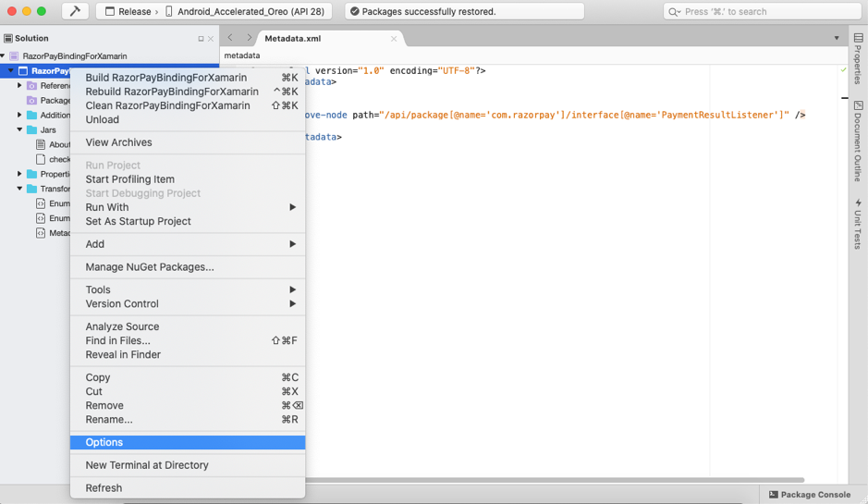
Task: Select the Metadata file in Transforms
Action: point(53,233)
